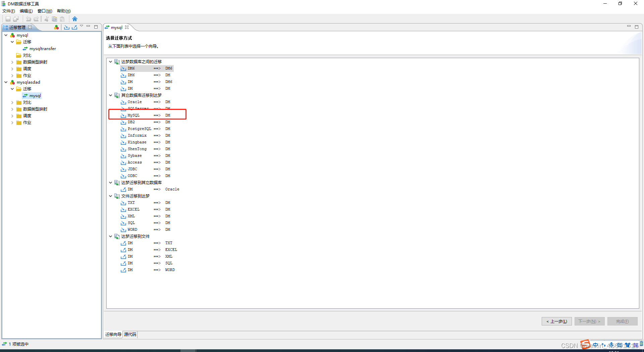This screenshot has width=644, height=352.
Task: Select the WORD ==> DM wizard
Action: click(146, 230)
